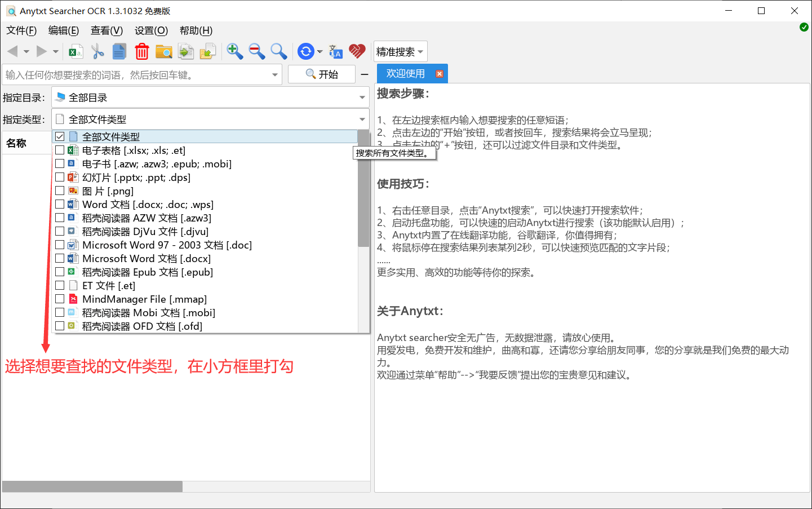Expand the search box history dropdown arrow
The image size is (812, 509).
[275, 75]
